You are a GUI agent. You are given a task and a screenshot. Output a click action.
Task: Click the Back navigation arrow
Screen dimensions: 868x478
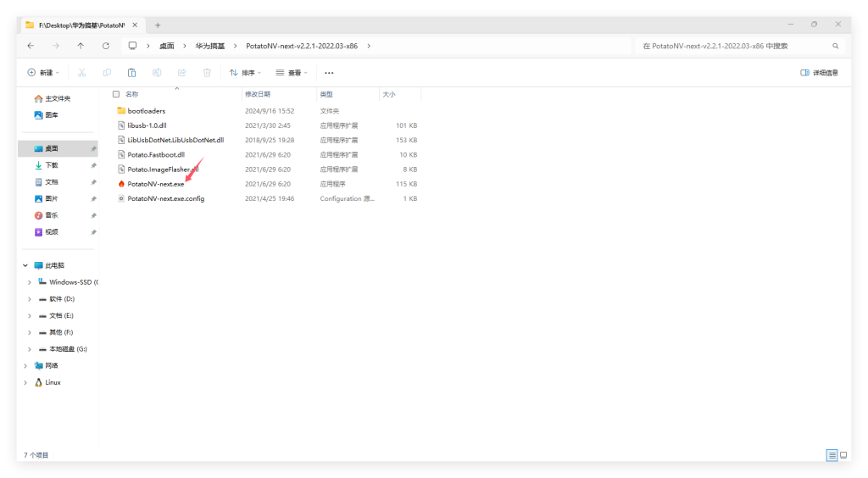(x=31, y=46)
